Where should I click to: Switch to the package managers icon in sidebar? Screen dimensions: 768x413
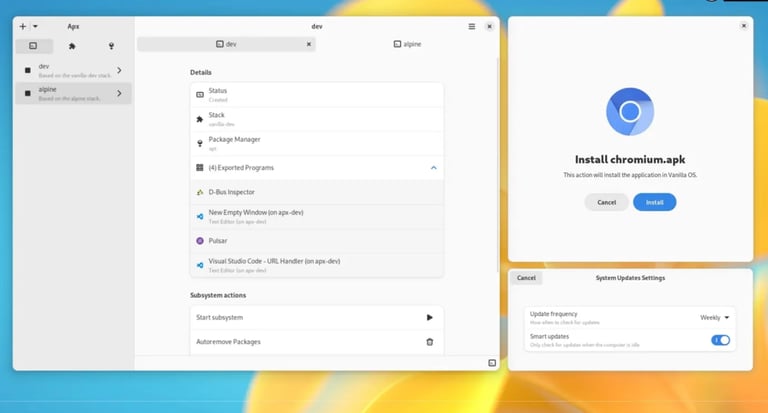coord(111,46)
